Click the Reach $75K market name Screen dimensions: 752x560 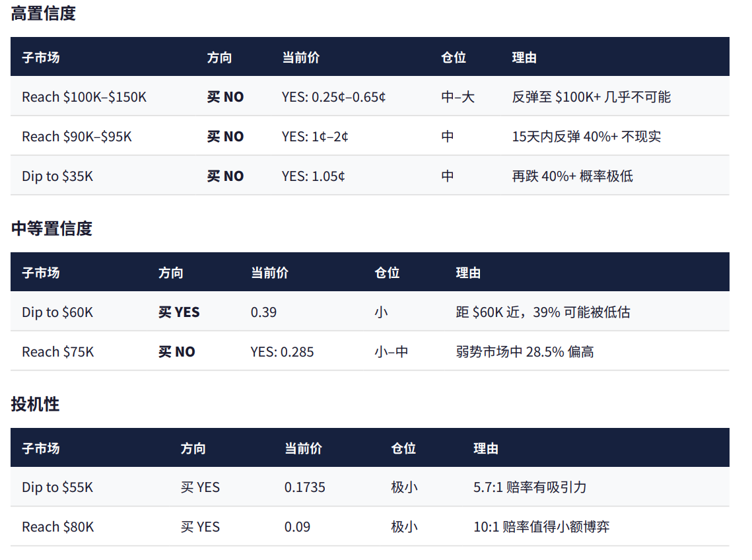[x=58, y=352]
